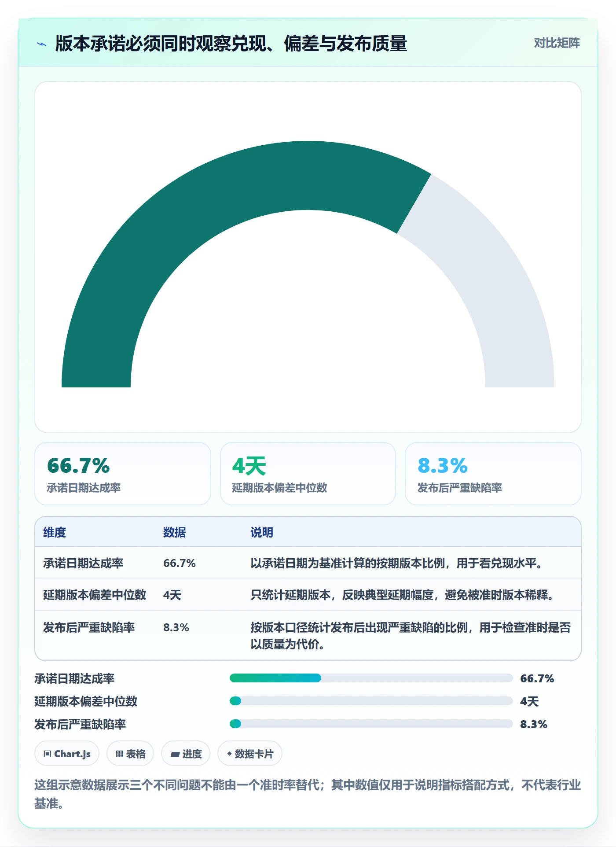616x847 pixels.
Task: Click table cell 延期版本偏差中位数
Action: tap(95, 595)
